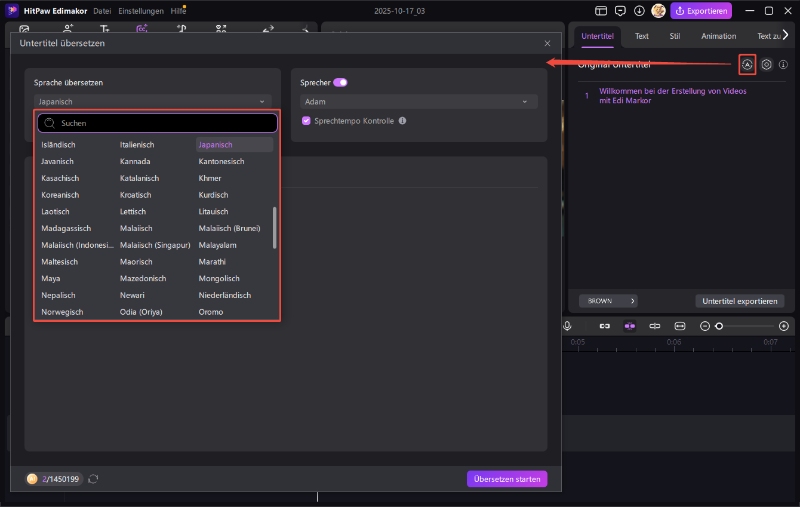Click the Suchen language search field
The image size is (800, 507).
click(157, 123)
